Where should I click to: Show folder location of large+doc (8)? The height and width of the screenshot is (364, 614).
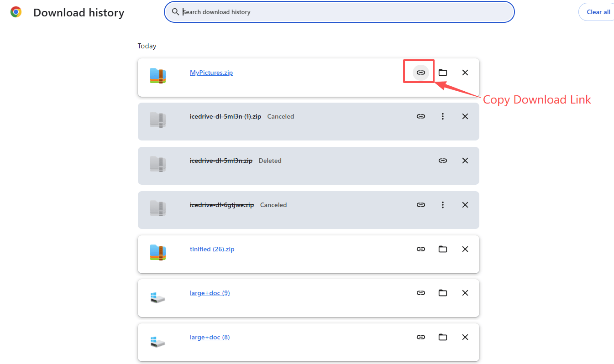tap(442, 337)
